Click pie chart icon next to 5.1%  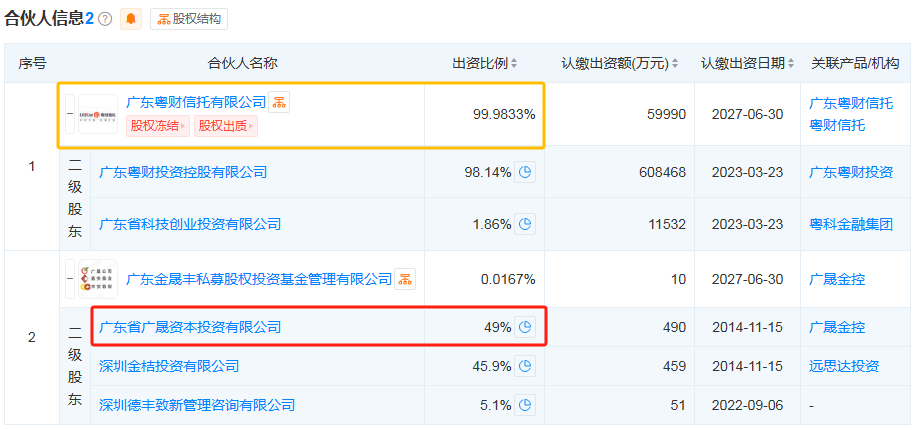pos(526,405)
